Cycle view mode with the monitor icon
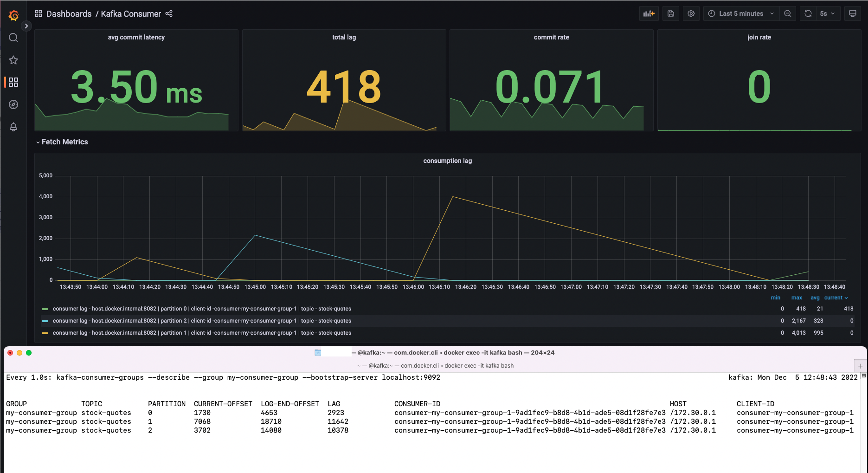This screenshot has width=868, height=473. (853, 13)
